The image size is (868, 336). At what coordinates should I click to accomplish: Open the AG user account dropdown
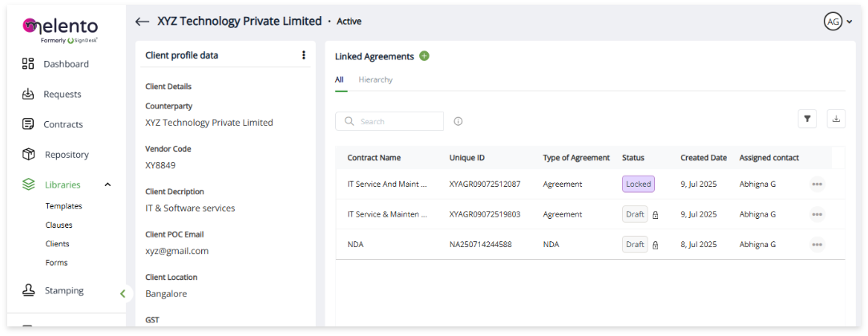click(x=838, y=22)
